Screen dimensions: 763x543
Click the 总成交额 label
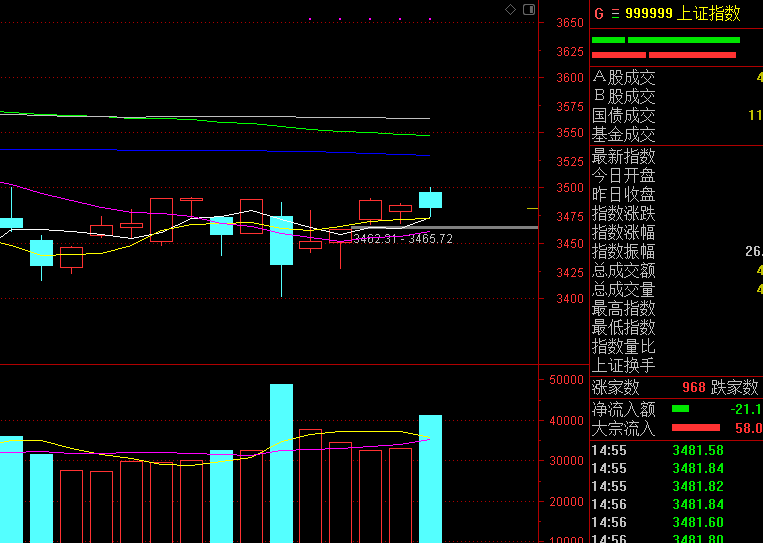point(624,270)
